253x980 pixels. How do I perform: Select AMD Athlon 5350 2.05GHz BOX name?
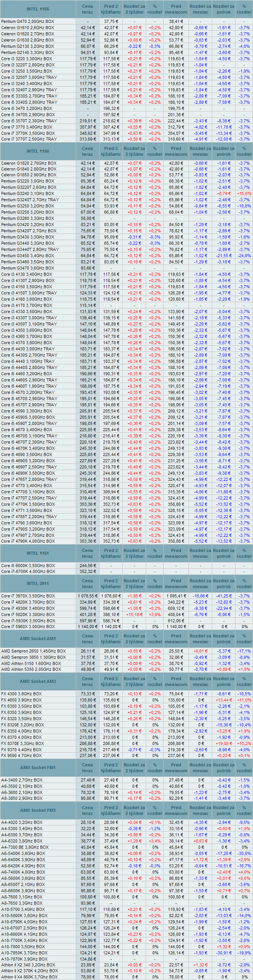click(31, 669)
